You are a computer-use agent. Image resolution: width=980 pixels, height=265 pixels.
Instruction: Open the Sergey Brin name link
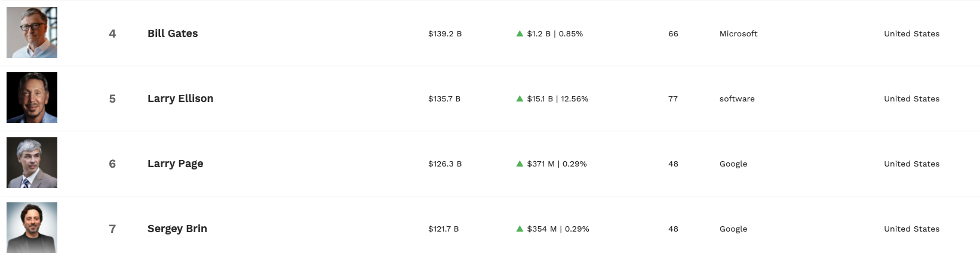point(177,229)
